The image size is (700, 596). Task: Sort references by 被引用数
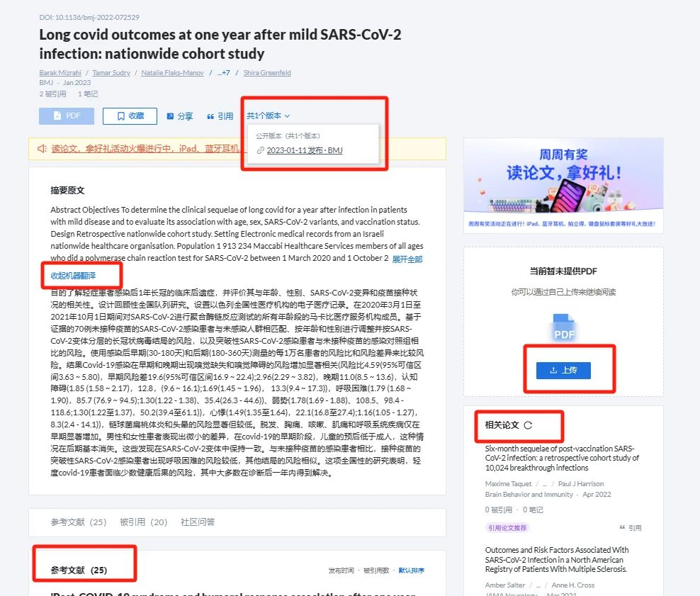click(376, 570)
